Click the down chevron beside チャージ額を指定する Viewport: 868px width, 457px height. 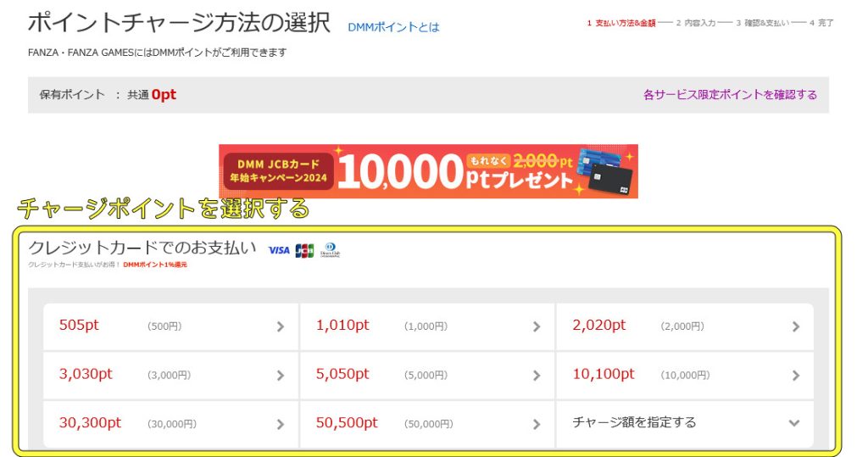[794, 423]
